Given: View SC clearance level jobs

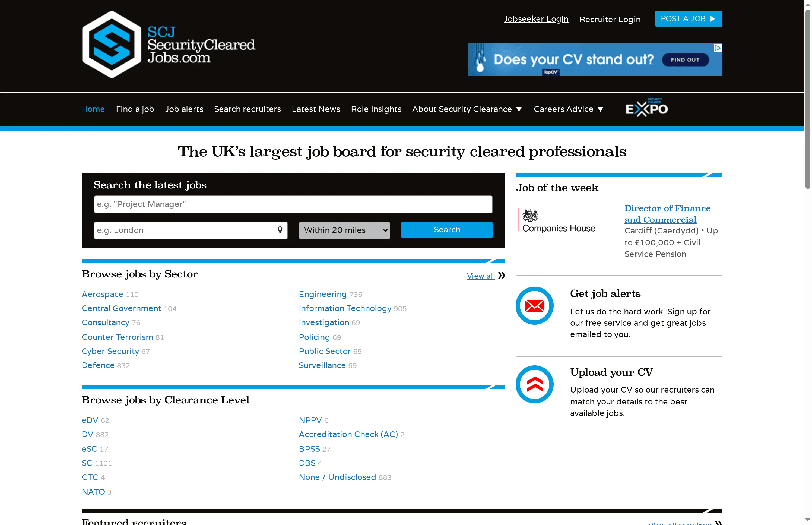Looking at the screenshot, I should 87,463.
